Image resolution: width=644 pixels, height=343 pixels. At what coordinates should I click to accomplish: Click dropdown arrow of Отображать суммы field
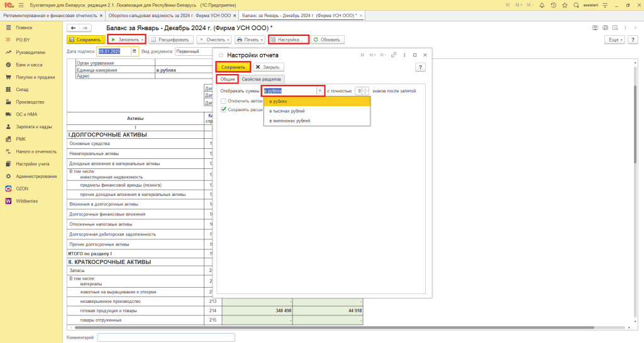tap(320, 91)
